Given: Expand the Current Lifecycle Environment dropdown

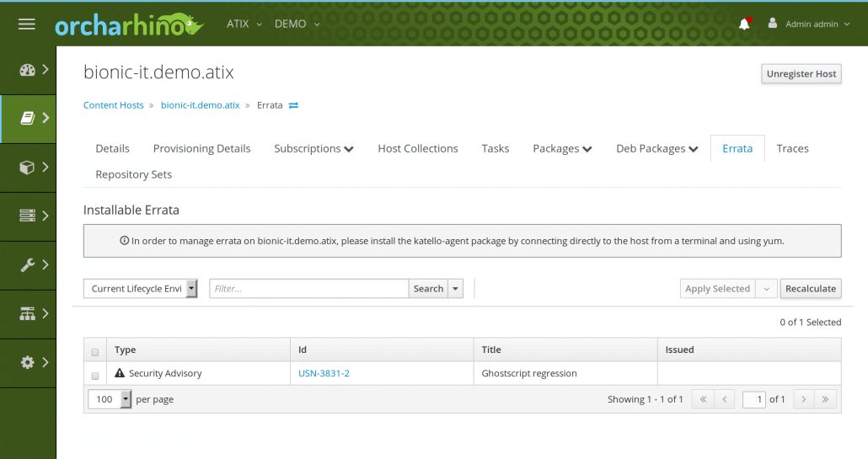Looking at the screenshot, I should (141, 288).
